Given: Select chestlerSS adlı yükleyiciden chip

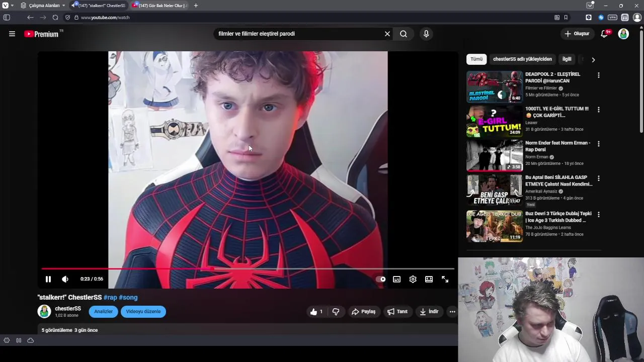Looking at the screenshot, I should [522, 59].
